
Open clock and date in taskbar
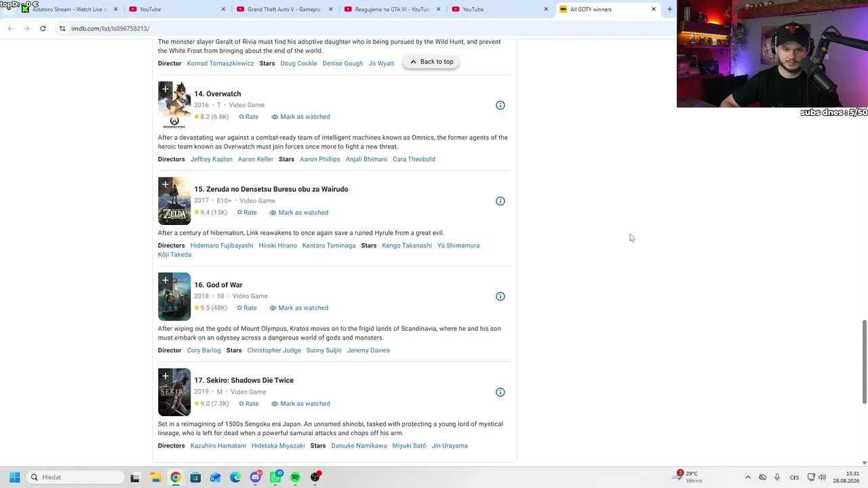click(x=846, y=477)
